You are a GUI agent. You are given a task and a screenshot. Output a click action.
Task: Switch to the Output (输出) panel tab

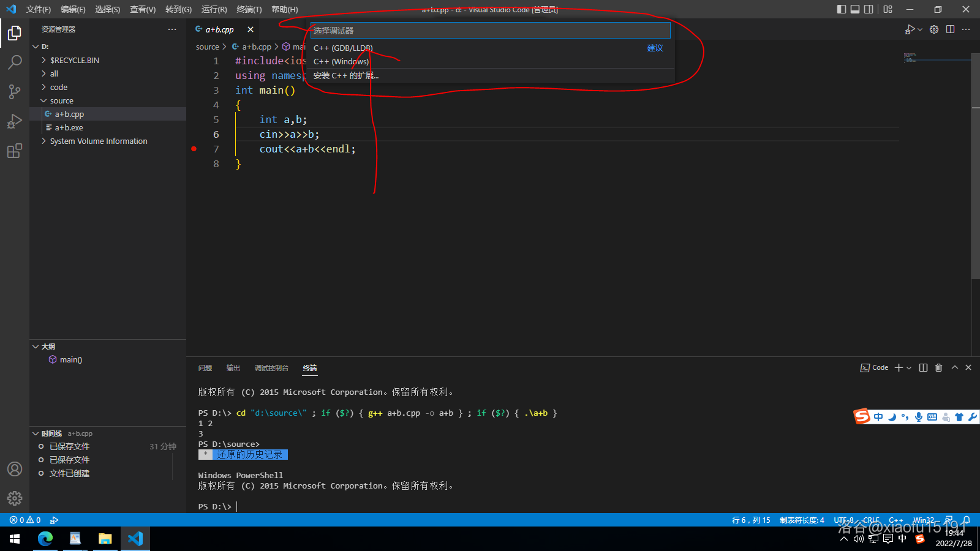click(x=233, y=368)
